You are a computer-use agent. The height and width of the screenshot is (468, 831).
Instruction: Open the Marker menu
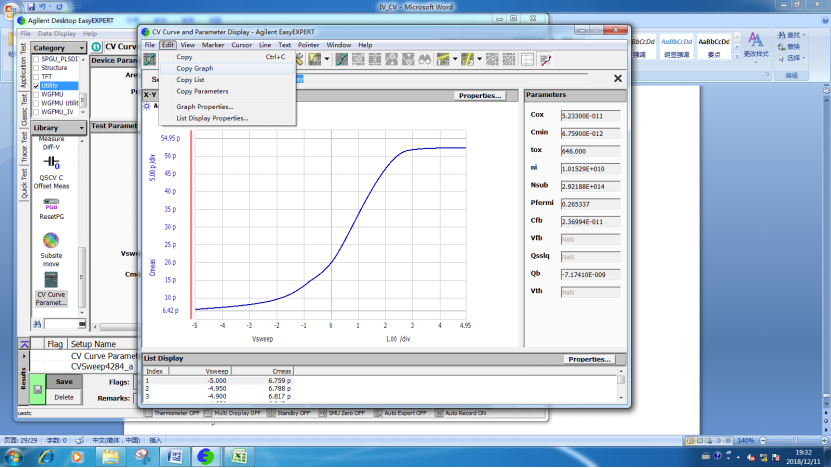tap(213, 45)
